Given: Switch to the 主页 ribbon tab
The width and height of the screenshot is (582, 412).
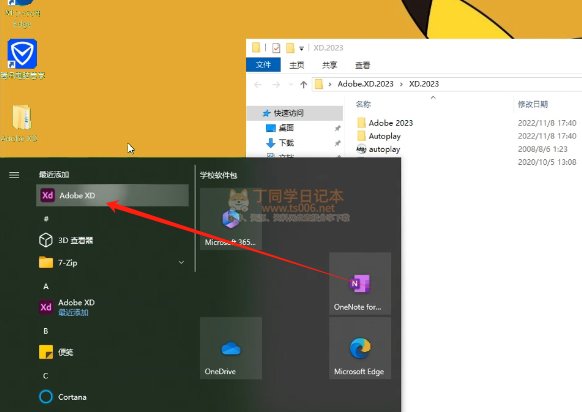Looking at the screenshot, I should [297, 65].
